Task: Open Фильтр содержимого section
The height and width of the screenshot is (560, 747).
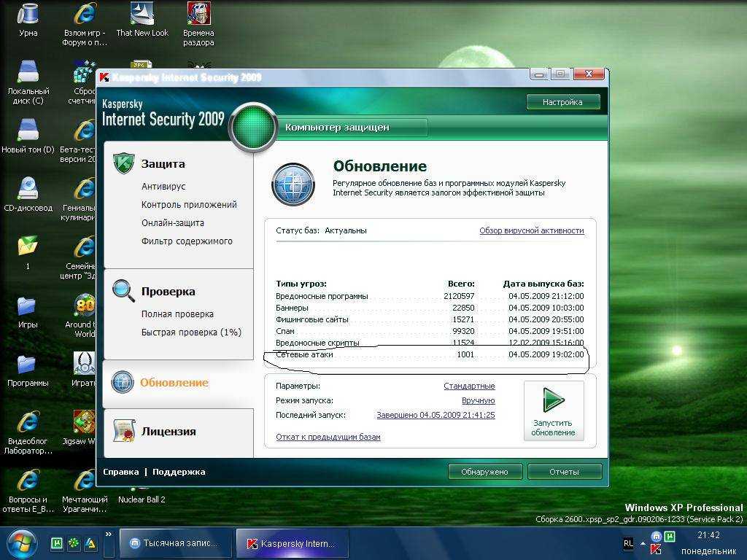Action: pyautogui.click(x=187, y=241)
